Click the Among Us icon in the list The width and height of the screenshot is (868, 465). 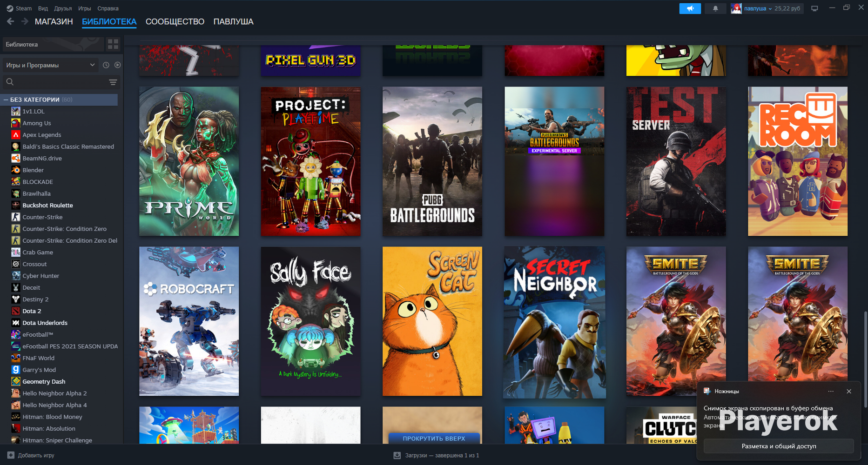point(16,123)
